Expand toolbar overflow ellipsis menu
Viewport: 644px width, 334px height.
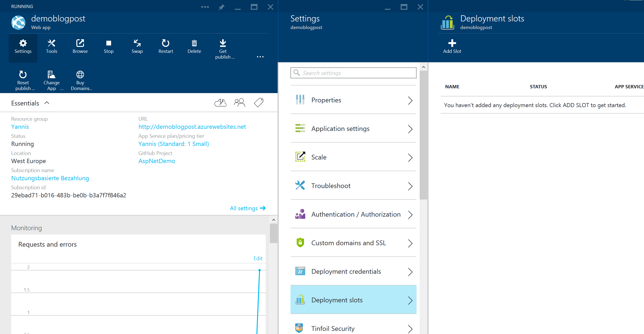(x=260, y=57)
